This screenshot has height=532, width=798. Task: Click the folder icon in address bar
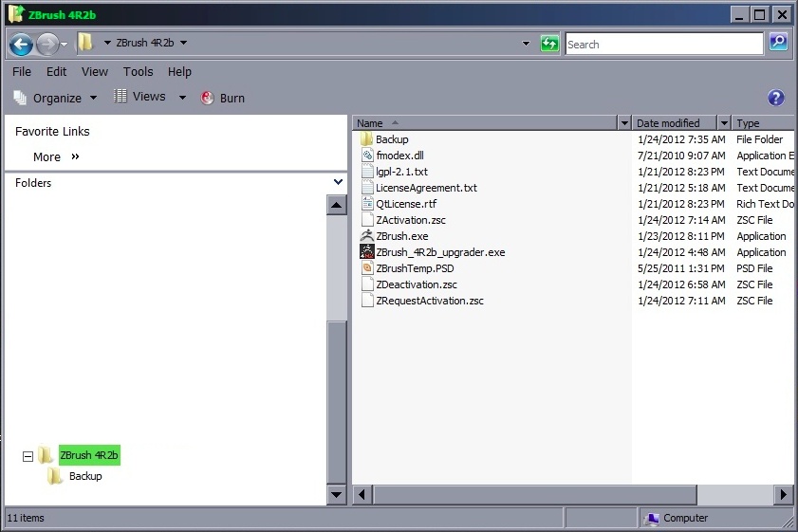point(85,43)
